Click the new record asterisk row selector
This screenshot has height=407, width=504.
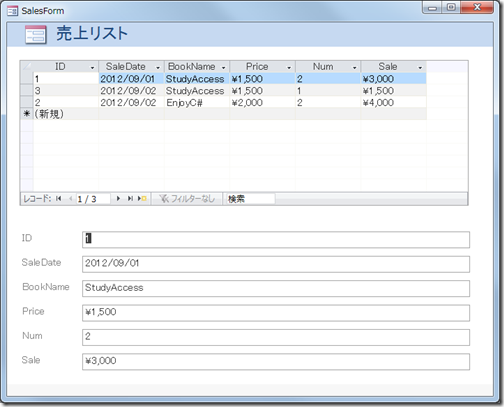coord(27,114)
